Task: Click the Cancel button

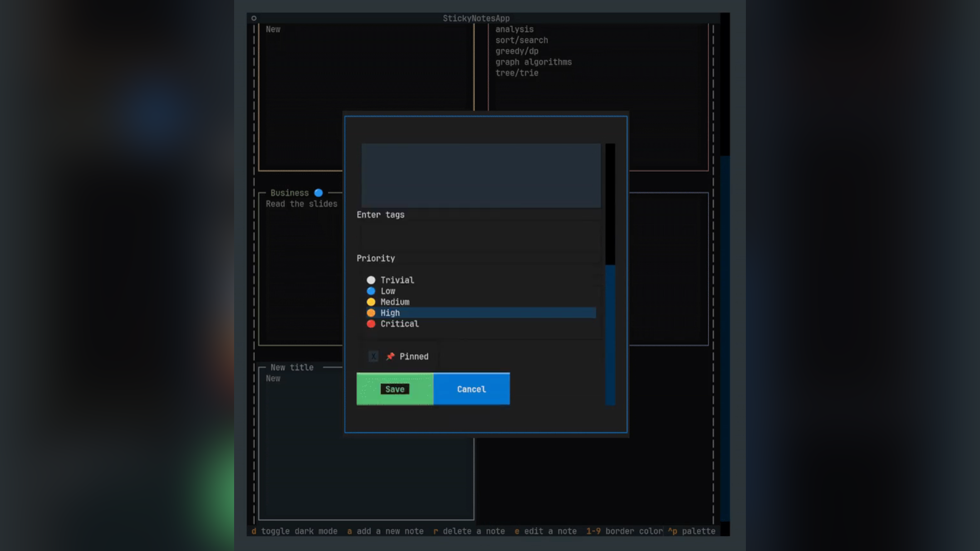Action: tap(471, 389)
